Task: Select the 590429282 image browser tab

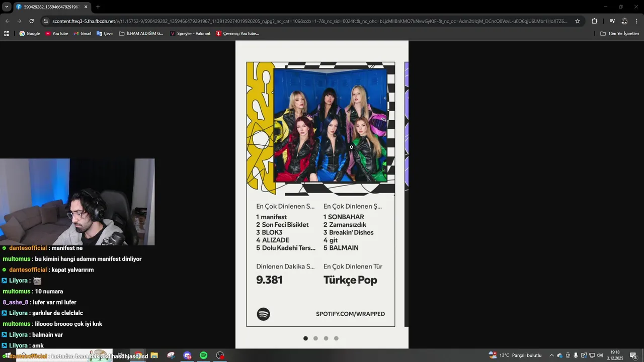Action: pyautogui.click(x=52, y=7)
